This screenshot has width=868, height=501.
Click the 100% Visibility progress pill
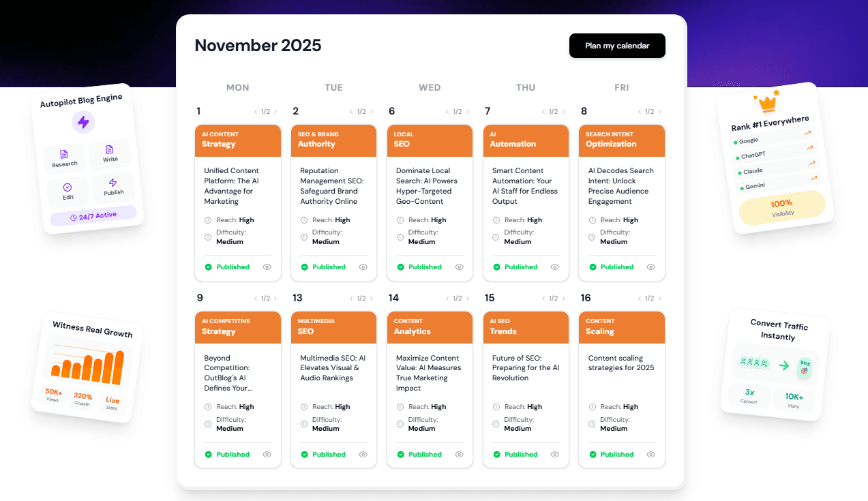782,207
